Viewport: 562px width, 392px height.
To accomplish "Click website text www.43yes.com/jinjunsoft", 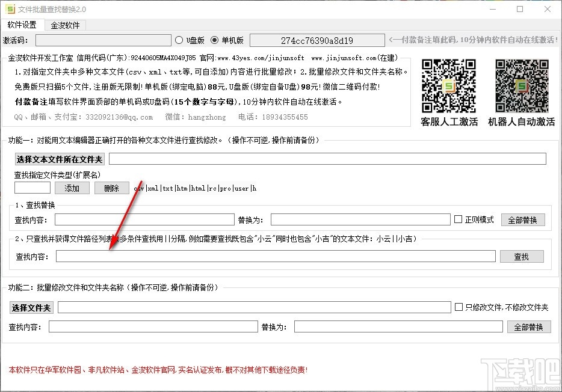I will (261, 58).
